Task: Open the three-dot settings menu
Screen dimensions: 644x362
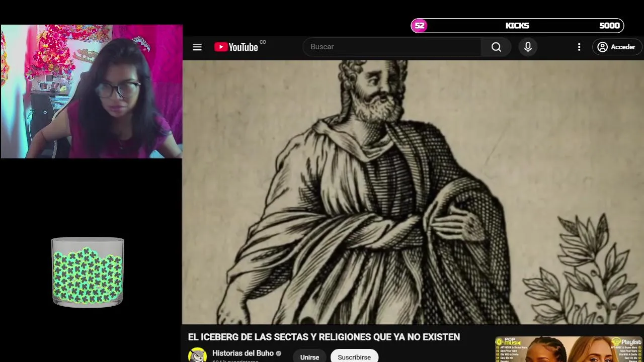Action: click(x=579, y=47)
